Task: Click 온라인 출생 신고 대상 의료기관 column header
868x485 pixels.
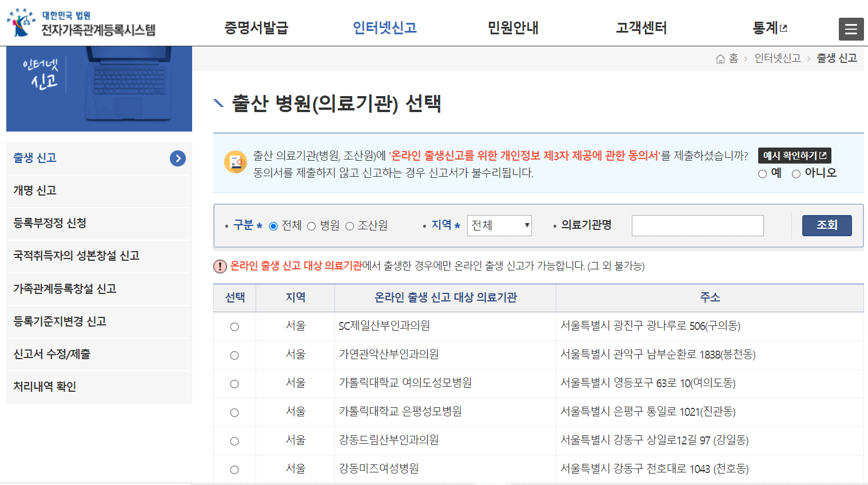Action: click(x=445, y=297)
